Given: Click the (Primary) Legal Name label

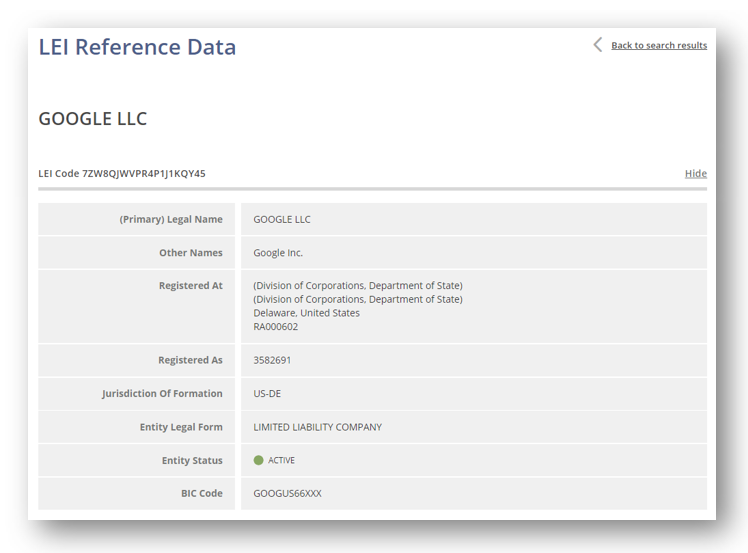Looking at the screenshot, I should coord(171,219).
